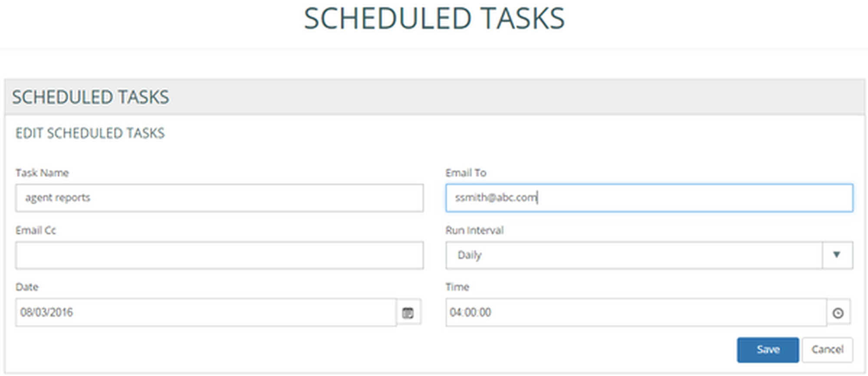The image size is (868, 376).
Task: Click the Time label text
Action: click(457, 287)
